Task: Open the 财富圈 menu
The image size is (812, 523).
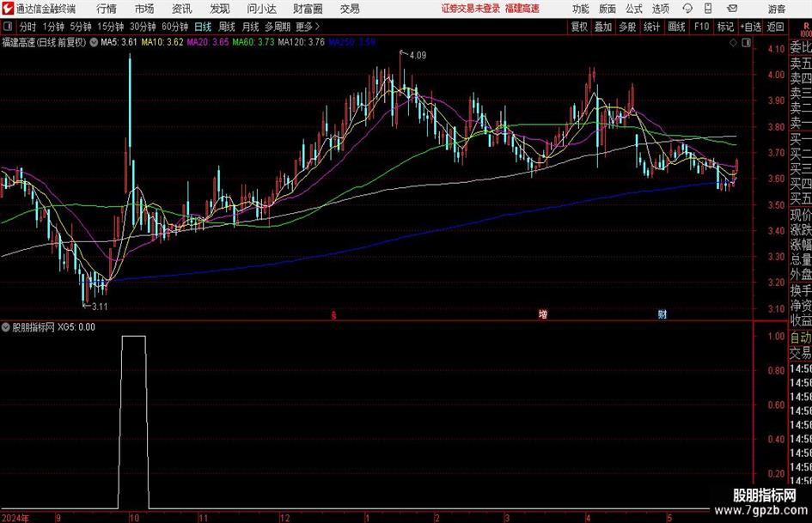Action: pyautogui.click(x=308, y=9)
